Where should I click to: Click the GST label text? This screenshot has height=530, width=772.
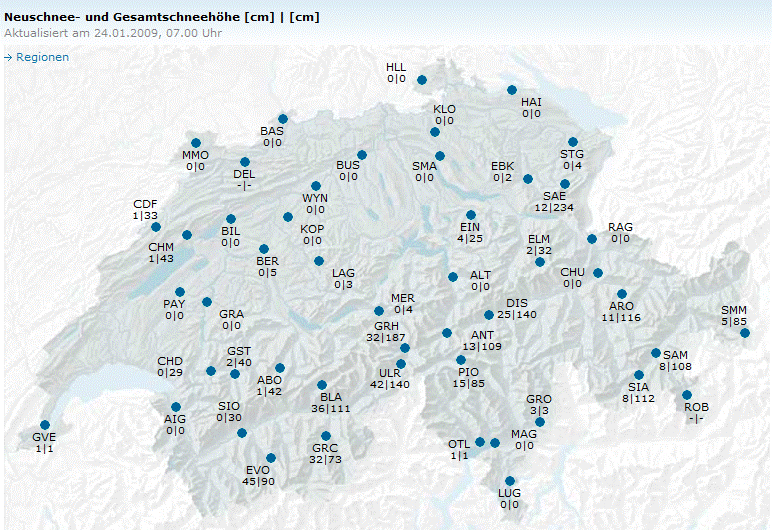point(239,352)
